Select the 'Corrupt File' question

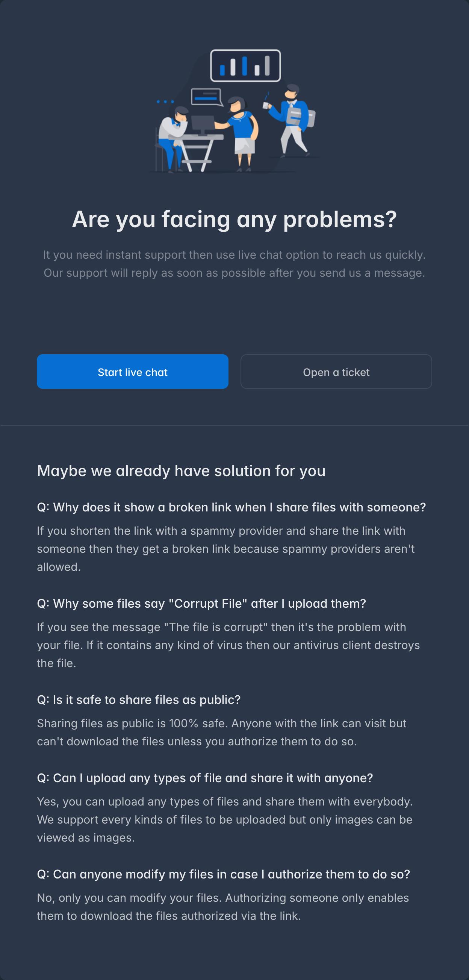click(201, 603)
